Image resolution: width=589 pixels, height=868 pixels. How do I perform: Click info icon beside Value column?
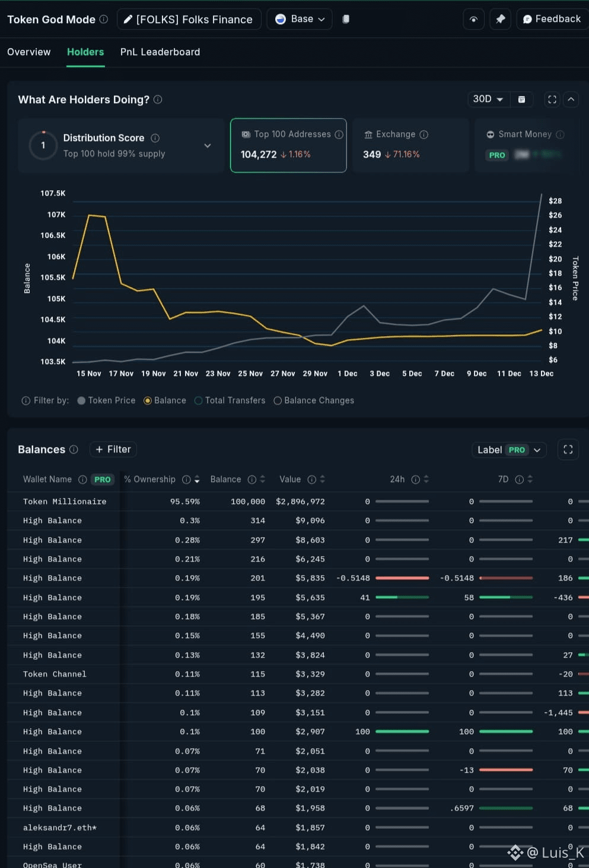[x=311, y=480]
